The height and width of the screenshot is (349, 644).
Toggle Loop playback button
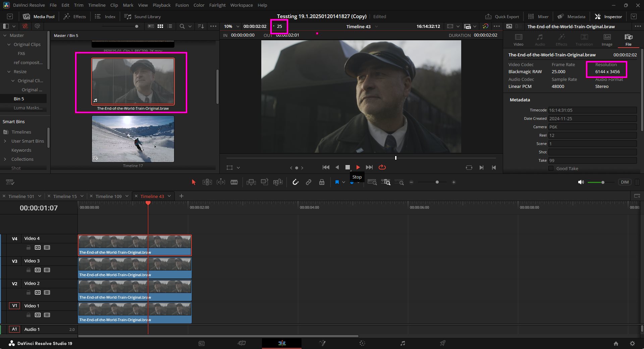coord(382,167)
